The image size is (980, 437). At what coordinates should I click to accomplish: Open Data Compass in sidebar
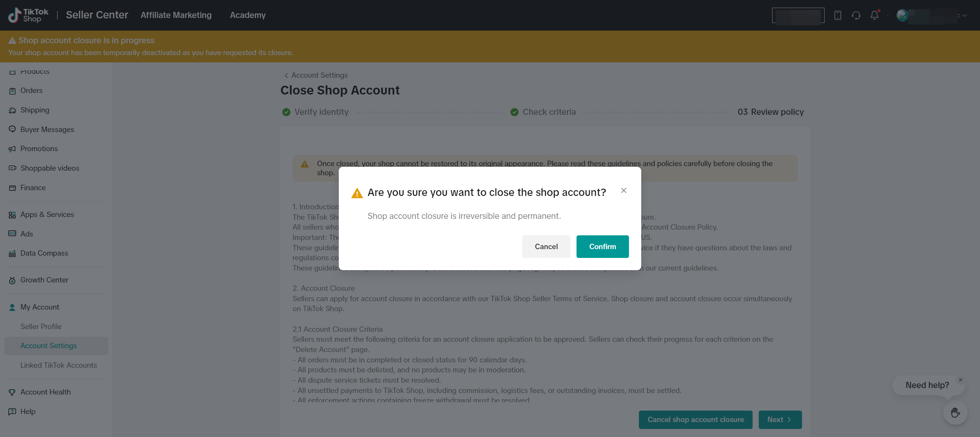tap(44, 253)
